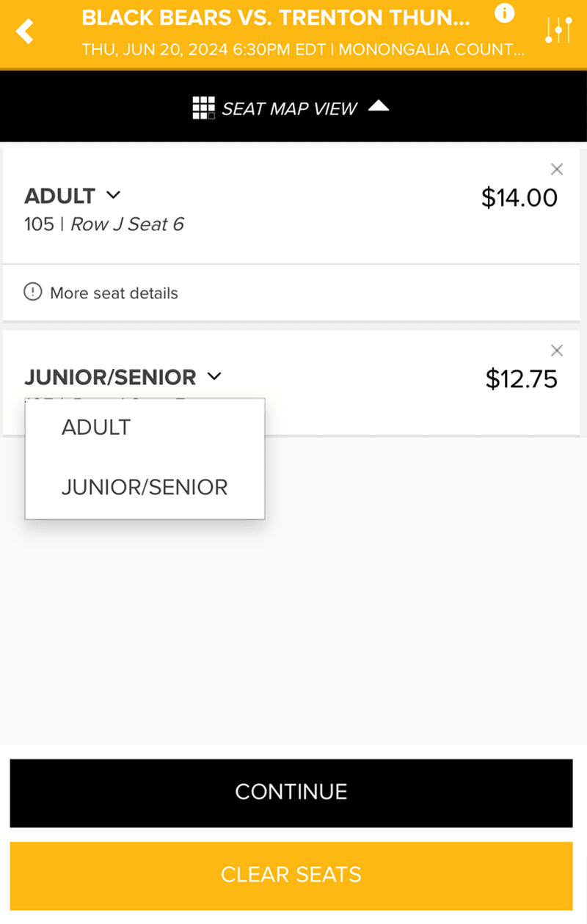The width and height of the screenshot is (587, 924).
Task: Remove the Junior/Senior ticket with X
Action: coord(557,350)
